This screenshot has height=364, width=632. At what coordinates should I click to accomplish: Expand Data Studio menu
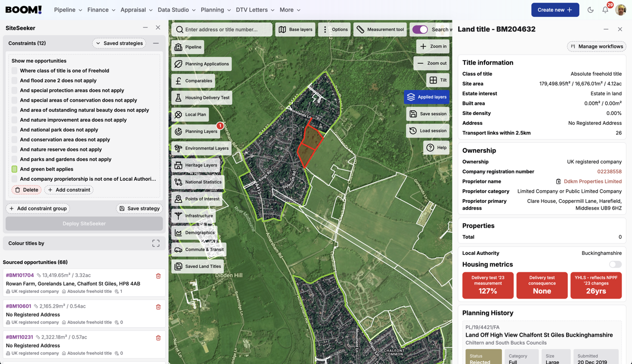(x=176, y=10)
